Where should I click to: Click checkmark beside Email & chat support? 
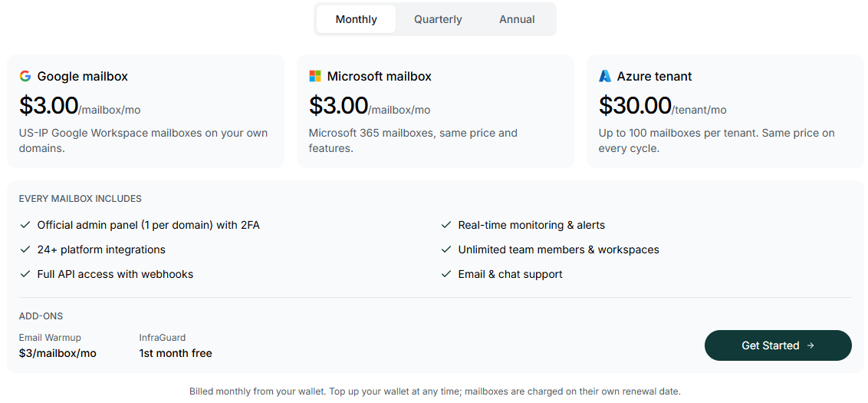[446, 274]
